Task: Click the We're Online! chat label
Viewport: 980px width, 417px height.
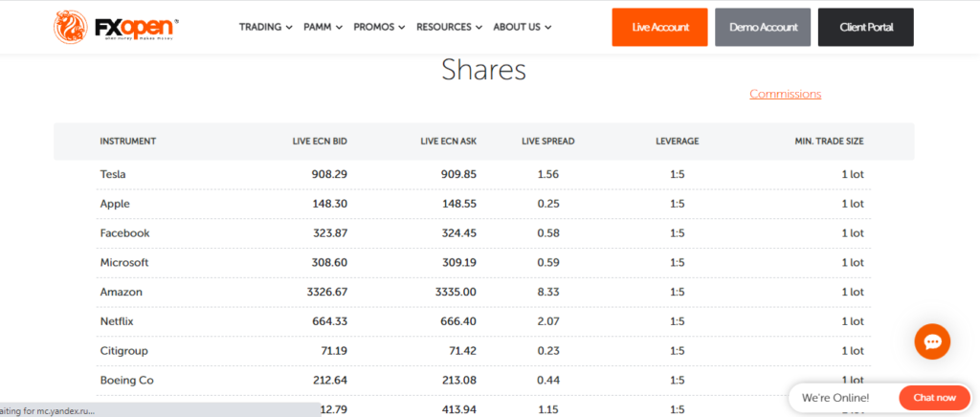Action: pos(835,398)
